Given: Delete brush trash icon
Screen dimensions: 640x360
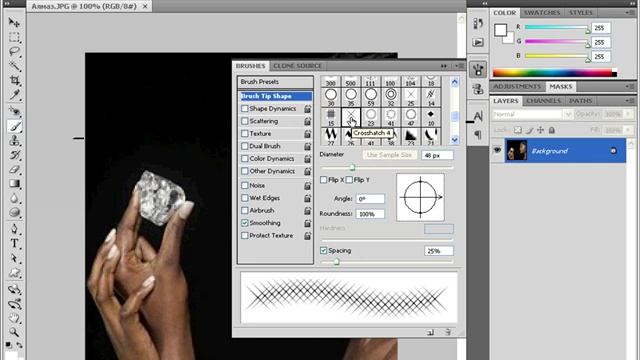Looking at the screenshot, I should click(x=448, y=332).
